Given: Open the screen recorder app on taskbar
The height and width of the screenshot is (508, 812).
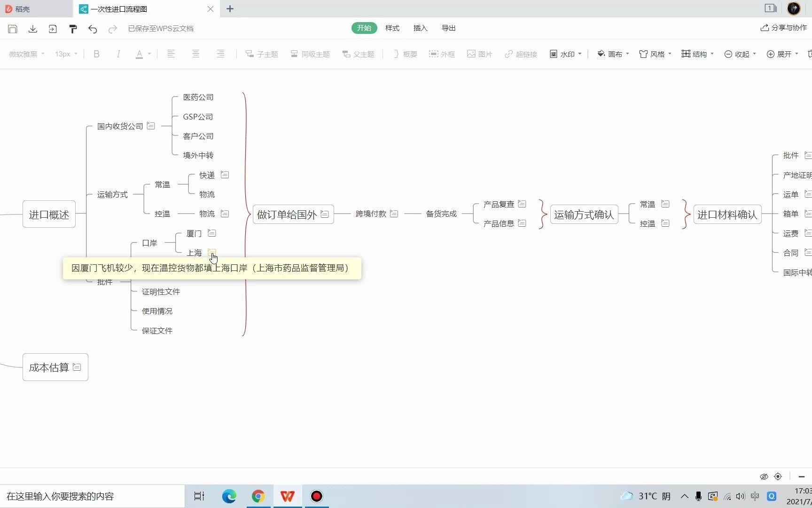Looking at the screenshot, I should tap(317, 496).
